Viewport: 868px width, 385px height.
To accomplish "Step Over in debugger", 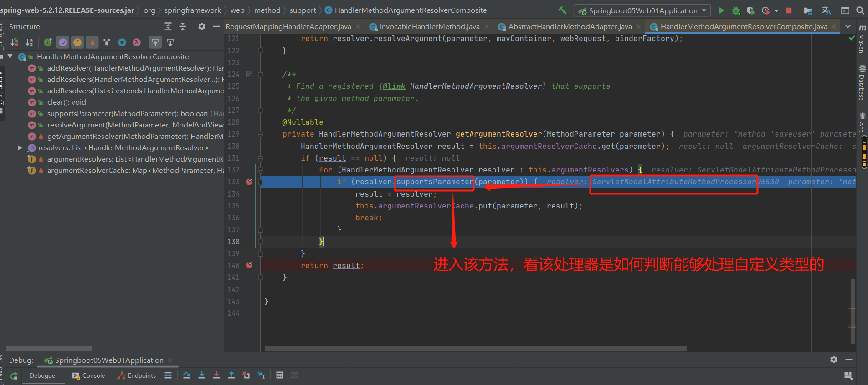I will [x=187, y=375].
